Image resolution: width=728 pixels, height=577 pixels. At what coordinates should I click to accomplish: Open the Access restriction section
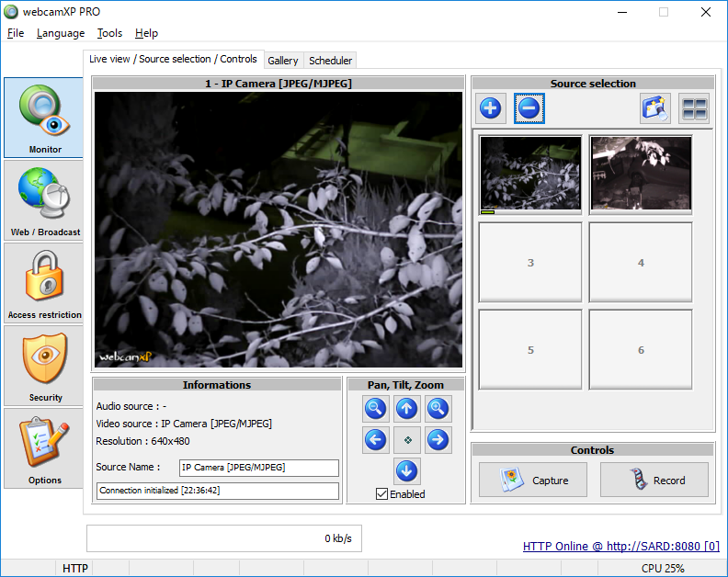coord(43,283)
